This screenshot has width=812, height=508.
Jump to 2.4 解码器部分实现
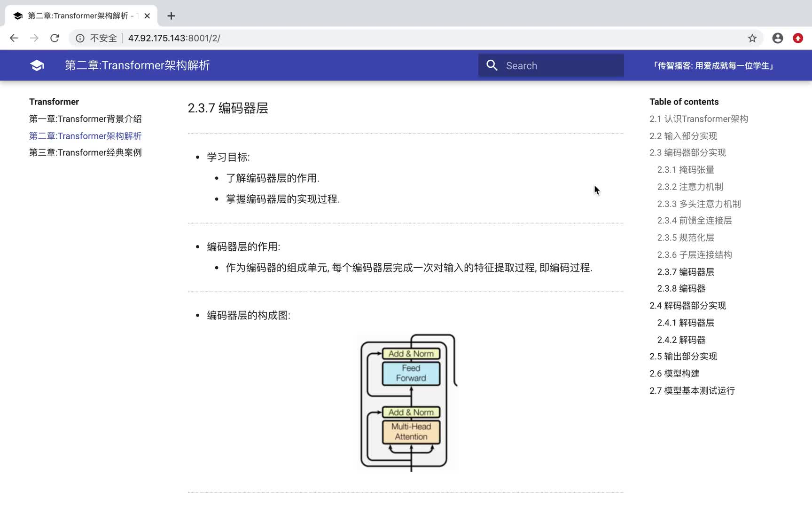pyautogui.click(x=687, y=306)
